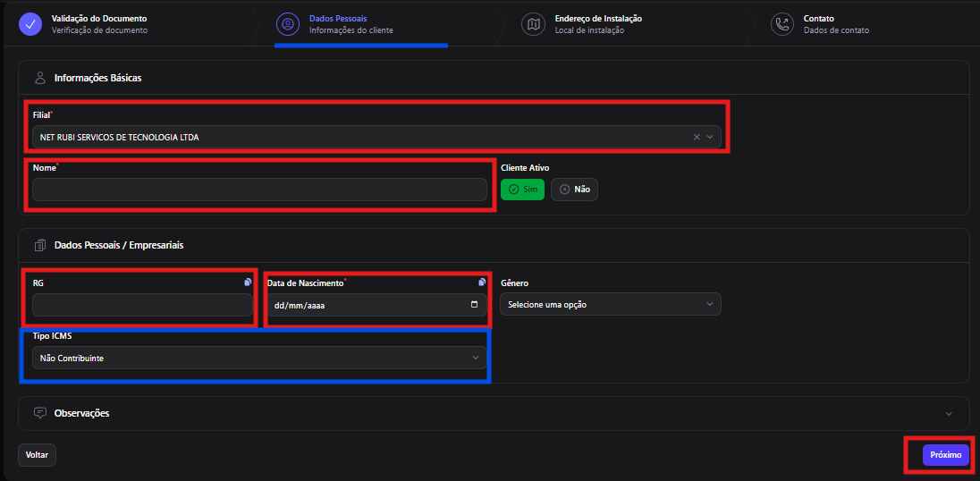This screenshot has width=980, height=481.
Task: Click the Voltar button
Action: click(x=37, y=455)
